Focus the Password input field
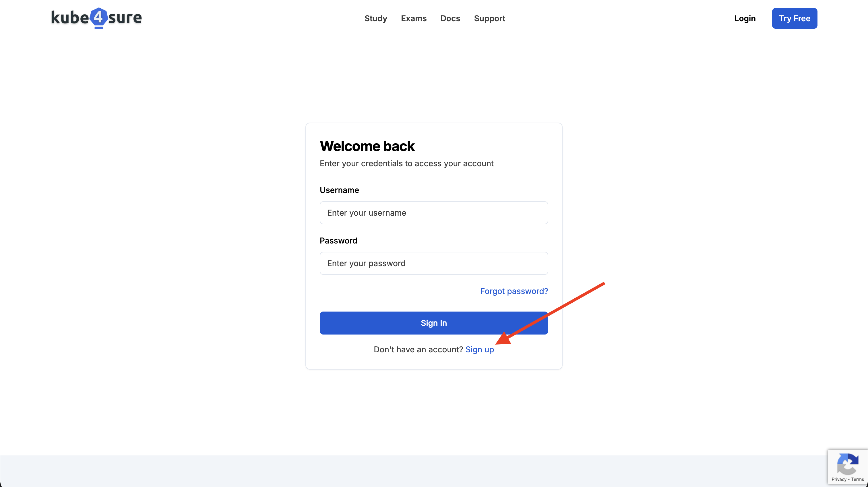This screenshot has height=487, width=868. click(x=434, y=263)
